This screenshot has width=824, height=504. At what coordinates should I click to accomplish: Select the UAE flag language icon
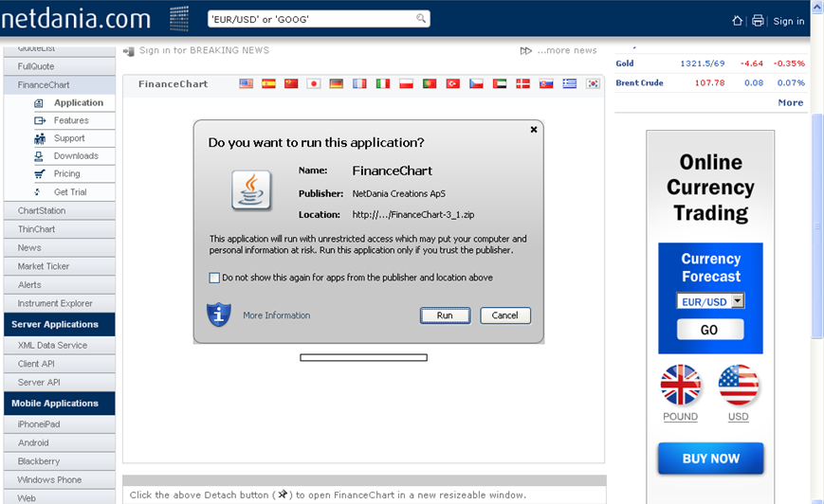(500, 83)
